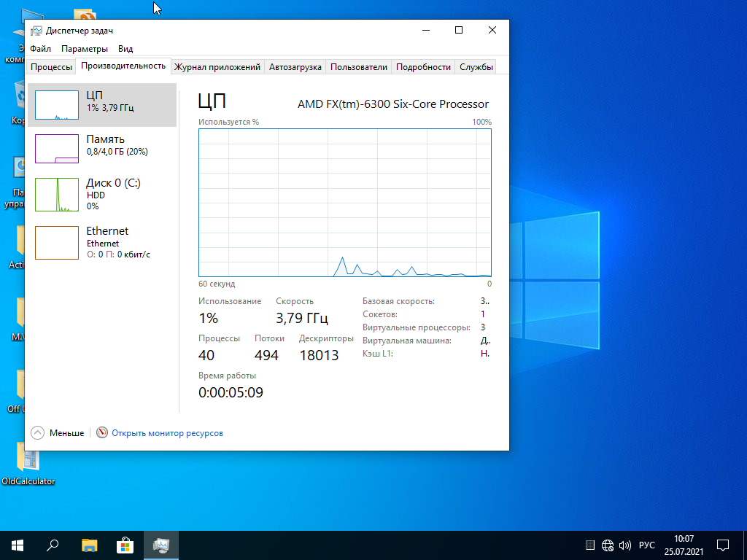Open the Ethernet performance entry
Viewport: 747px width, 560px height.
[x=102, y=242]
